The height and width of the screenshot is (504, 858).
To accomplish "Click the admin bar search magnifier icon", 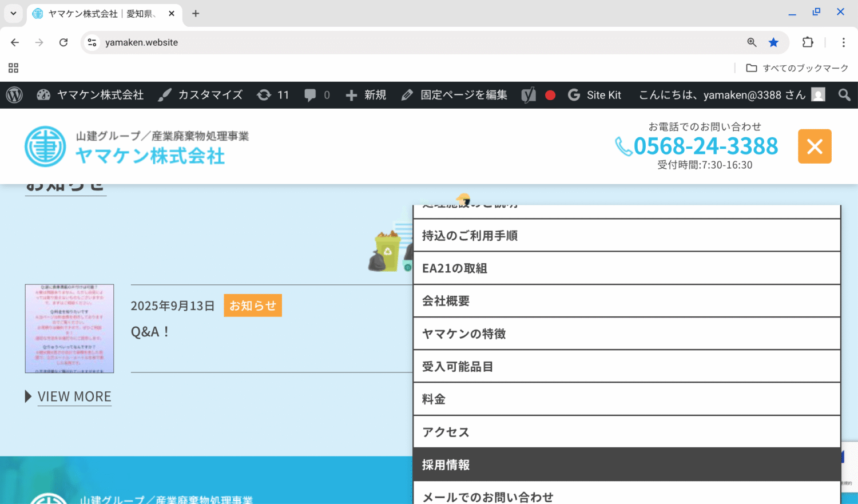I will click(x=844, y=95).
